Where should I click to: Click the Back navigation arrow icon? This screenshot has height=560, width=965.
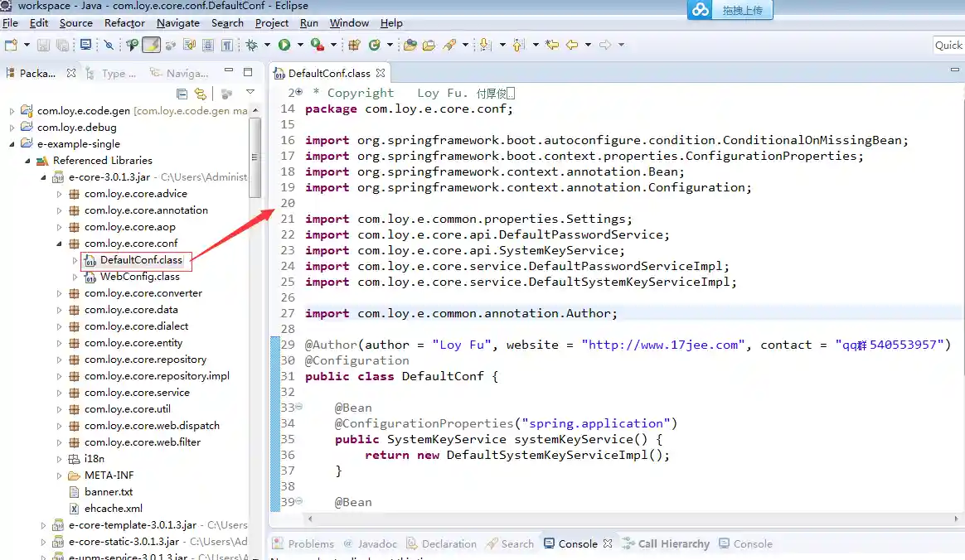click(571, 45)
